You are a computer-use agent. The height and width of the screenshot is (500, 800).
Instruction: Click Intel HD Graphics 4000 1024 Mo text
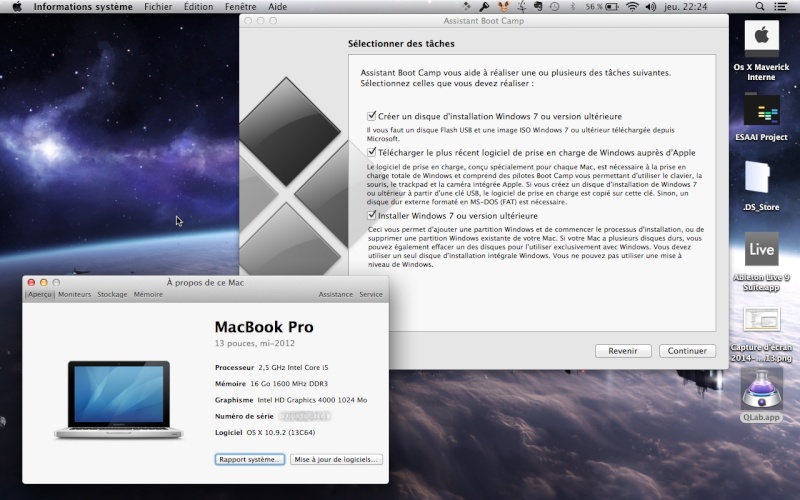click(312, 400)
